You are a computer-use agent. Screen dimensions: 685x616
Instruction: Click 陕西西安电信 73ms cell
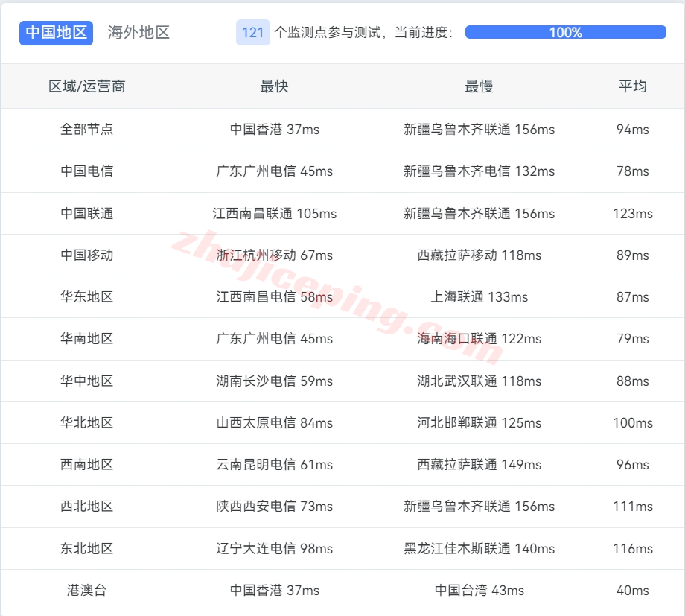(274, 507)
